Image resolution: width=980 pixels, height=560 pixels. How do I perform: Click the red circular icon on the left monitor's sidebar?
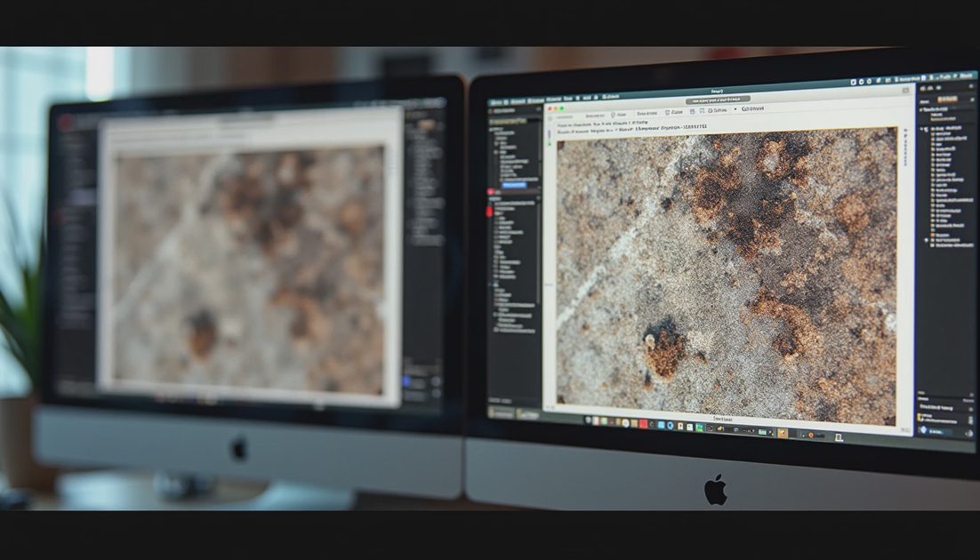[66, 122]
